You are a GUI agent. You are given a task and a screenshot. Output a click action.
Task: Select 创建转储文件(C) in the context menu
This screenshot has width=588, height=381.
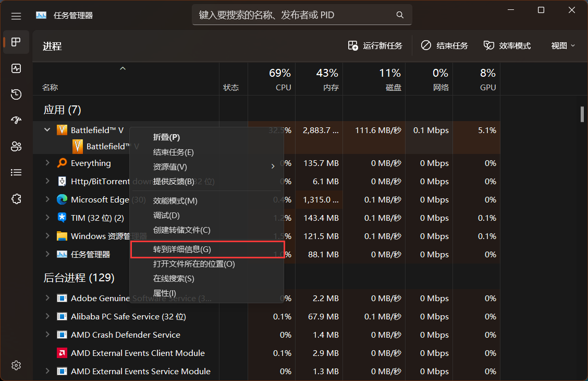point(207,230)
